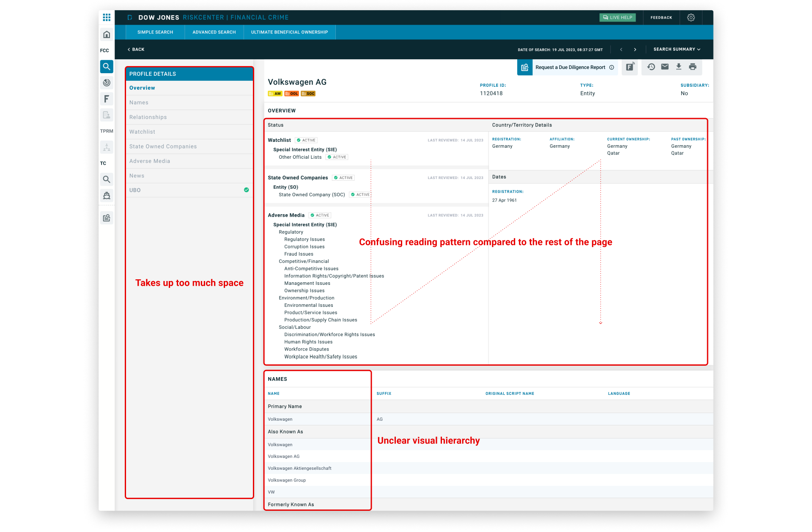Click the Volkswagen Aktiengesellschaft name row
Screen dimensions: 812x532
point(488,469)
